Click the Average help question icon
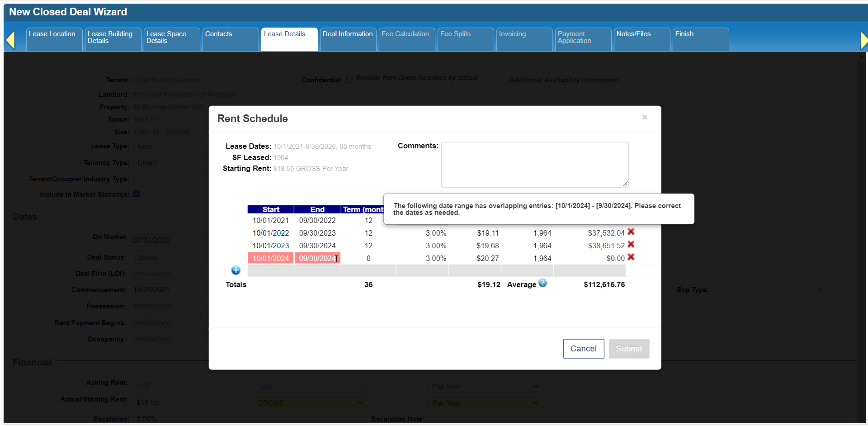Image resolution: width=868 pixels, height=426 pixels. [542, 283]
